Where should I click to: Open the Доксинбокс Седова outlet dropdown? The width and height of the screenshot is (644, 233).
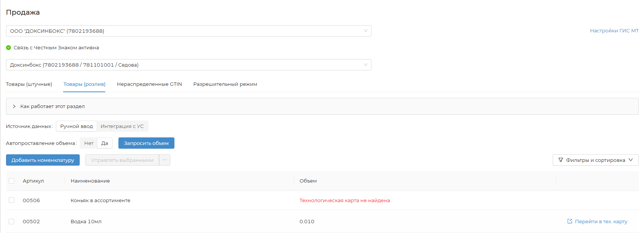click(x=188, y=65)
